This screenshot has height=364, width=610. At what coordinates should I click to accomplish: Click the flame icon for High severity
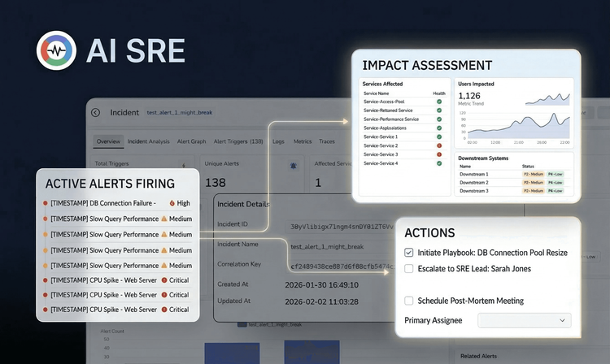[x=172, y=203]
